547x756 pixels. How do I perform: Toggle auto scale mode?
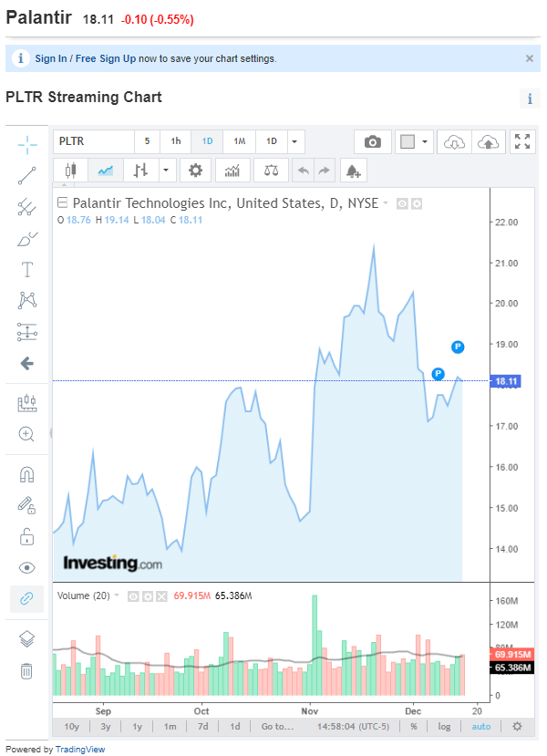(481, 726)
